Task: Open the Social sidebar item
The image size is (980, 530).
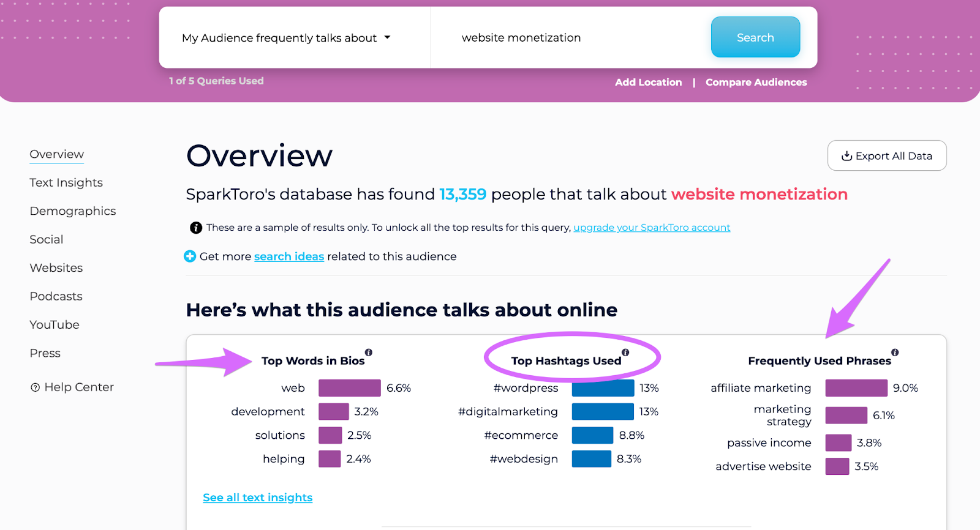Action: tap(47, 239)
